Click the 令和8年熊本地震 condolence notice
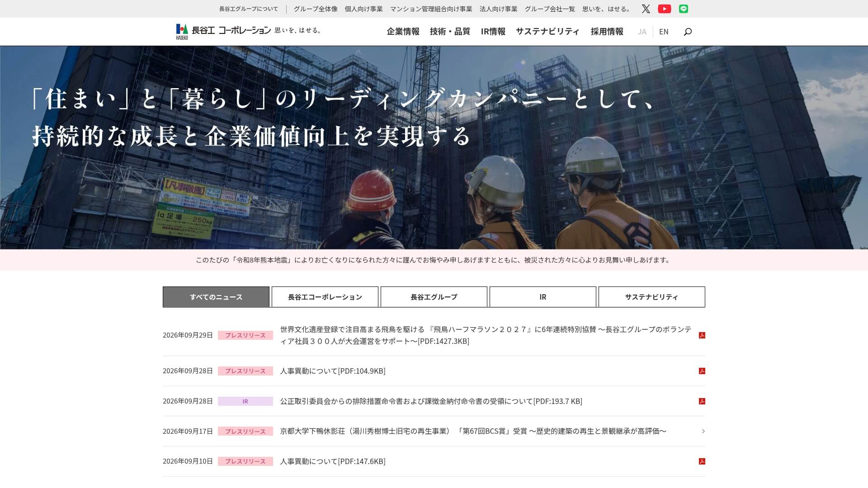868x488 pixels. pos(434,260)
